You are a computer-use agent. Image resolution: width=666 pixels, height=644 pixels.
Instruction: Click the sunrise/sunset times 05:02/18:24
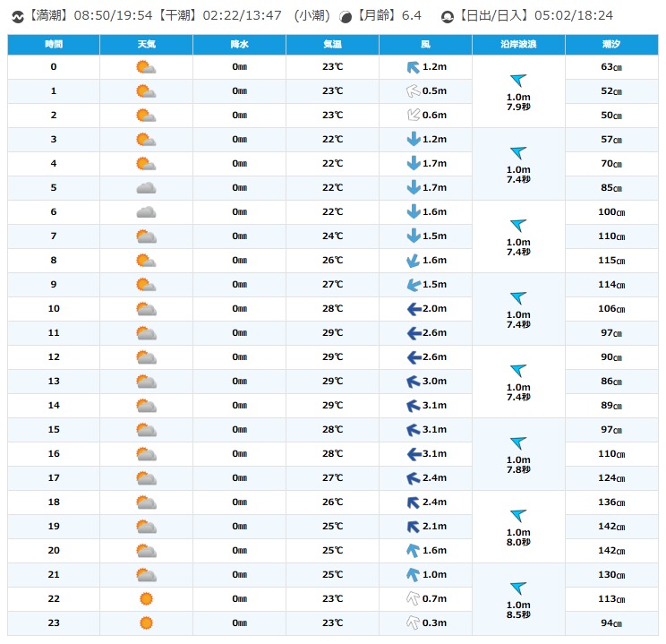coord(574,16)
